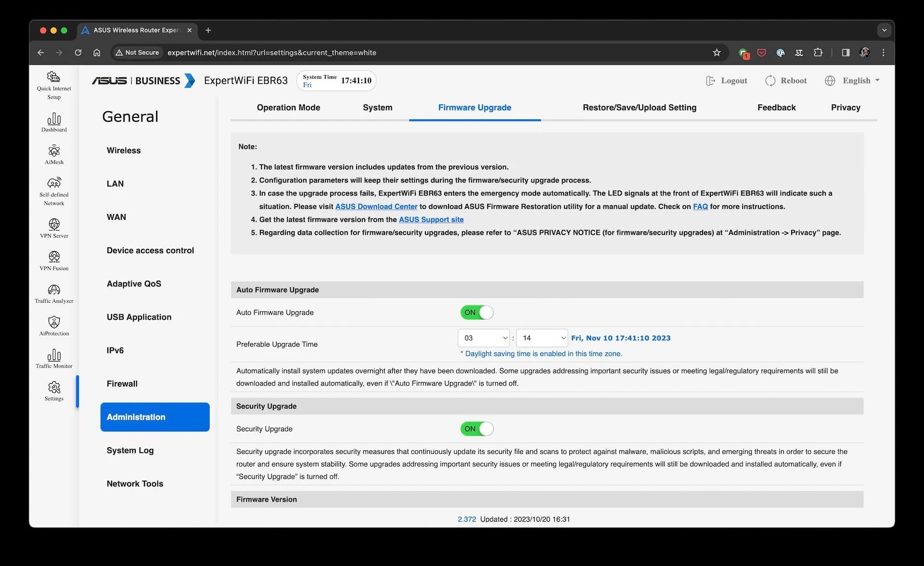Switch to the System tab
924x566 pixels.
click(377, 107)
